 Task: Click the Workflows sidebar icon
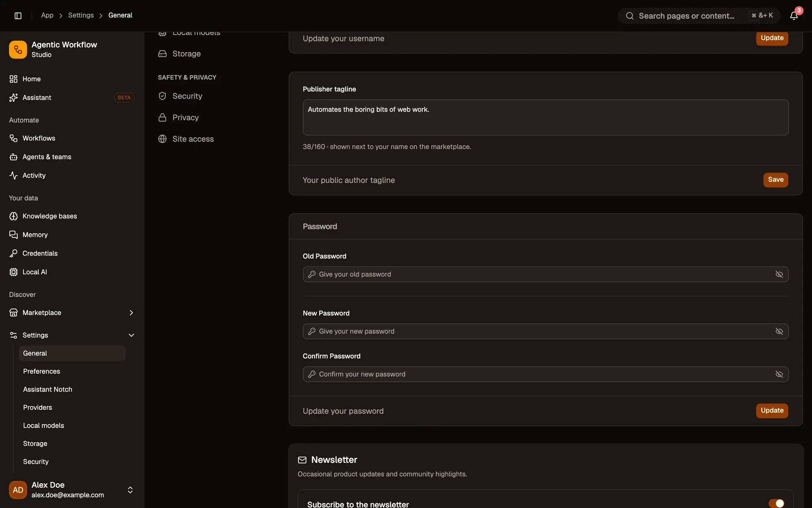coord(13,138)
